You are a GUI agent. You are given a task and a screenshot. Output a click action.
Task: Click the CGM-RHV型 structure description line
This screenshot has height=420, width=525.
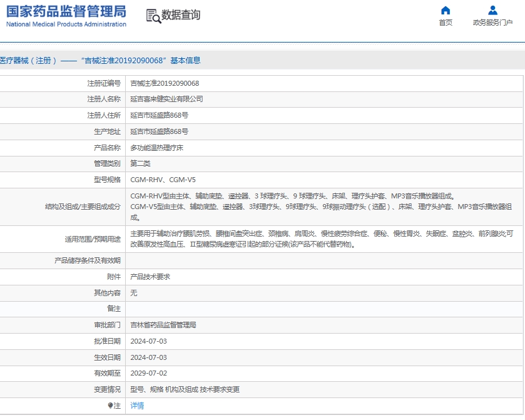click(292, 196)
